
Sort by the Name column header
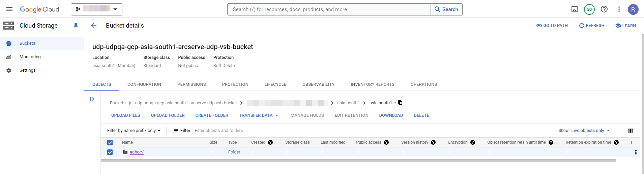(x=127, y=142)
